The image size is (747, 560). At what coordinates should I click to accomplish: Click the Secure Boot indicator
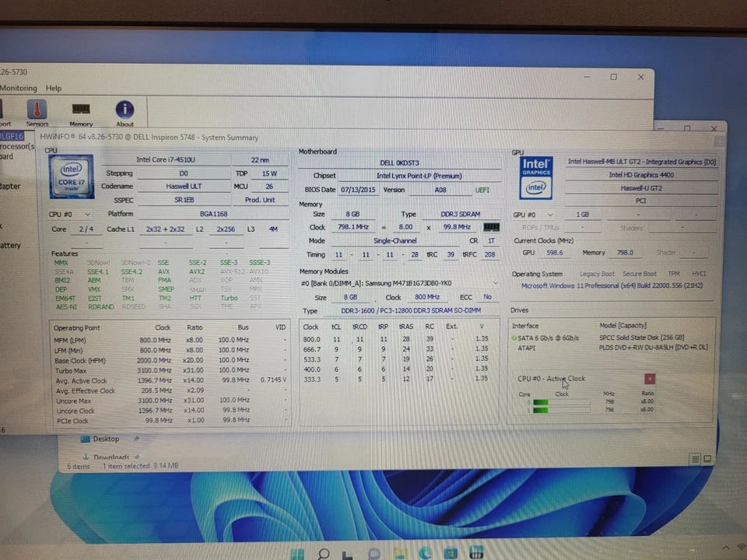pyautogui.click(x=639, y=274)
